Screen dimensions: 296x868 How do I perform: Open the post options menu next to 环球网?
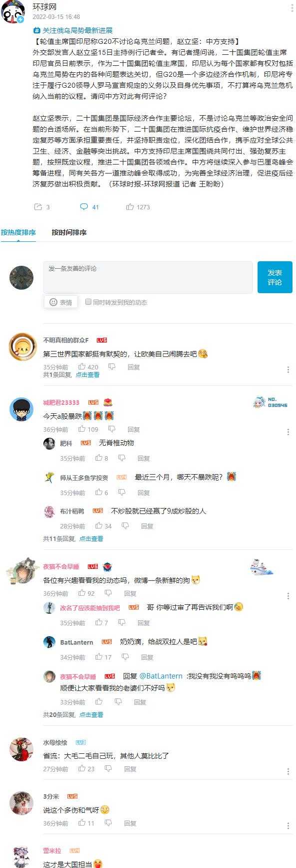click(292, 9)
